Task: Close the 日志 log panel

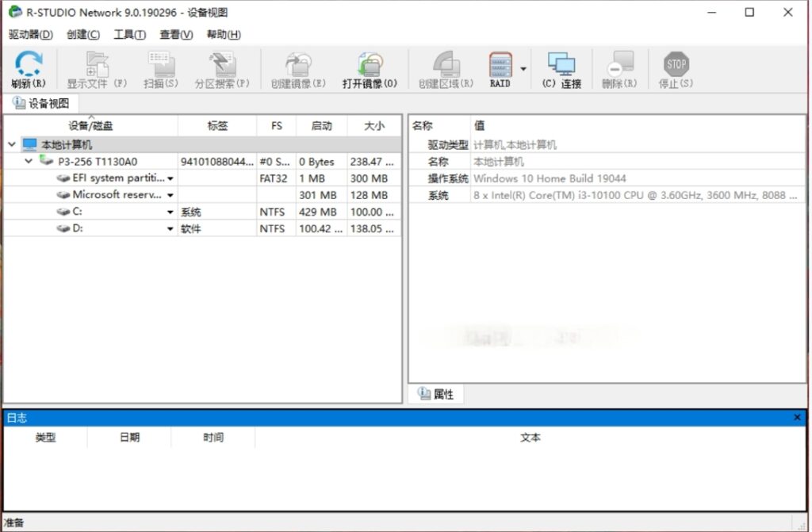Action: [x=797, y=417]
